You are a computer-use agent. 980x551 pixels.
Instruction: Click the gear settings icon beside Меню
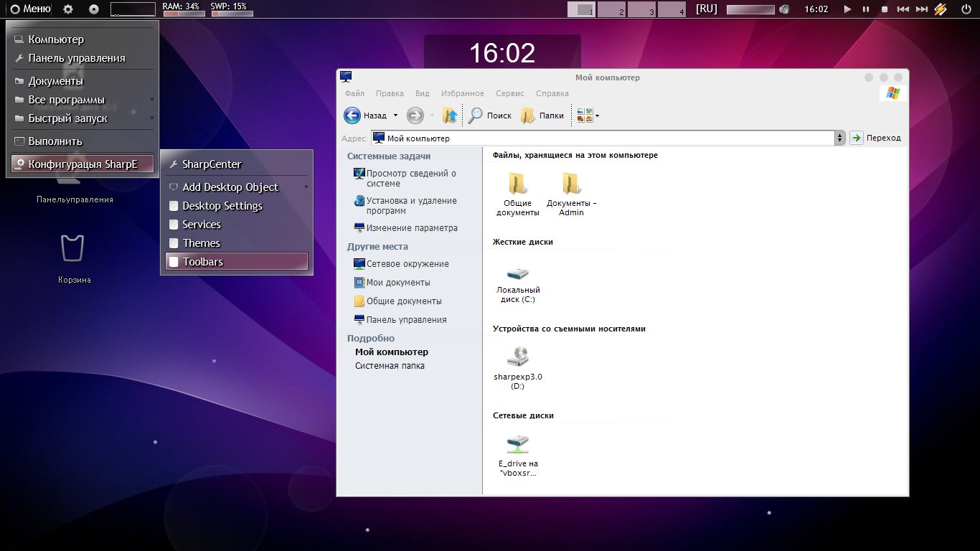pos(68,9)
